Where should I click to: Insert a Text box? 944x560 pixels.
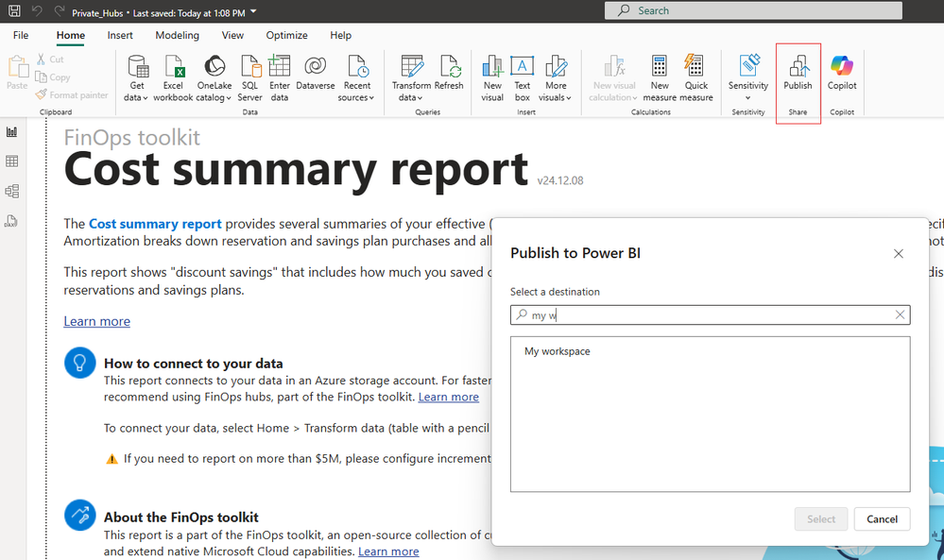click(522, 78)
